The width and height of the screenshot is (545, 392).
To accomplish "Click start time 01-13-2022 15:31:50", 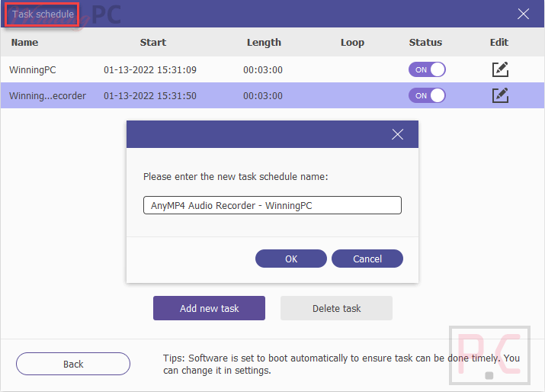I will (150, 95).
